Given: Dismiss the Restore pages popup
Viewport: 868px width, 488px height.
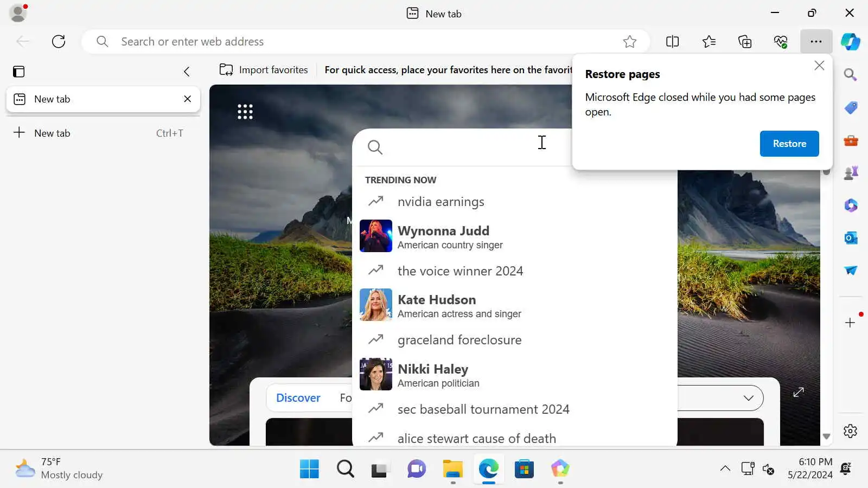Looking at the screenshot, I should (x=819, y=66).
